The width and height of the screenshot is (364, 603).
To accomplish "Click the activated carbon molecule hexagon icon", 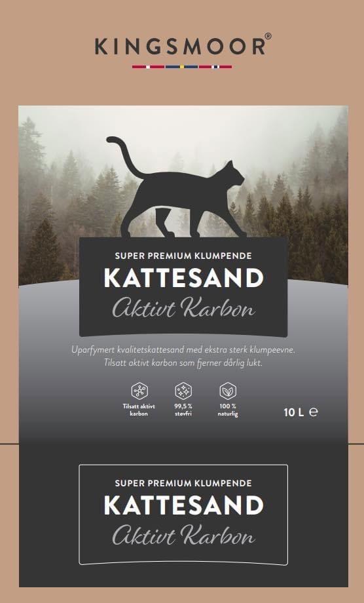I will point(139,391).
